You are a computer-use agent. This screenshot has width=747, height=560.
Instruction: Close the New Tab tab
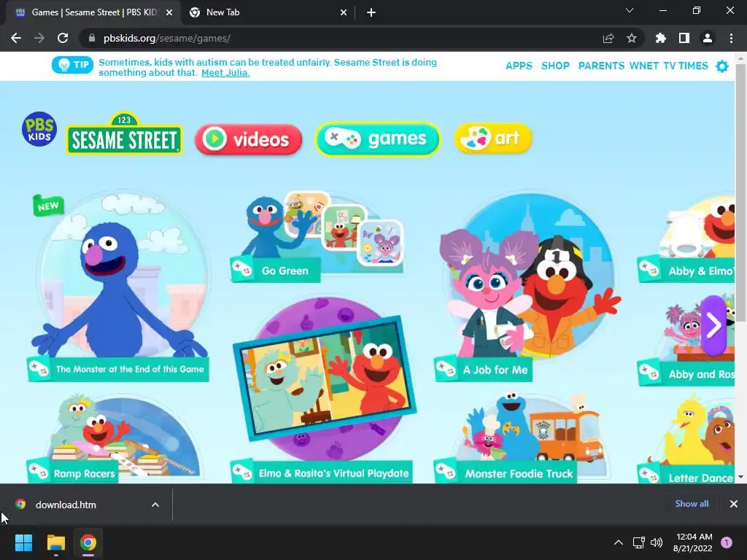[344, 12]
